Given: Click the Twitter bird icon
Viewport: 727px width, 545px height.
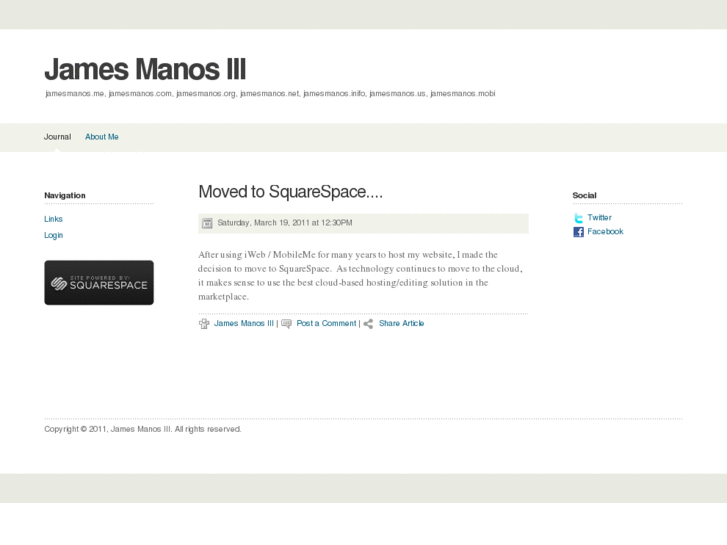Looking at the screenshot, I should (578, 218).
